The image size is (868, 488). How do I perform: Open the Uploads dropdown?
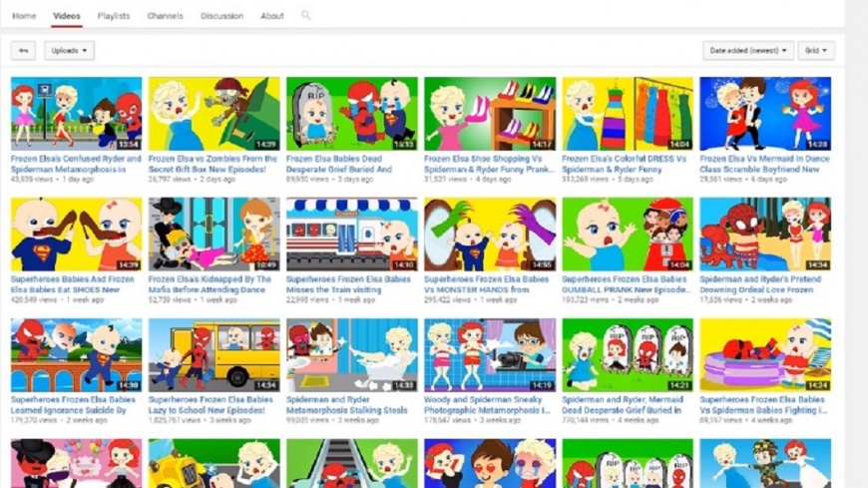pos(69,51)
